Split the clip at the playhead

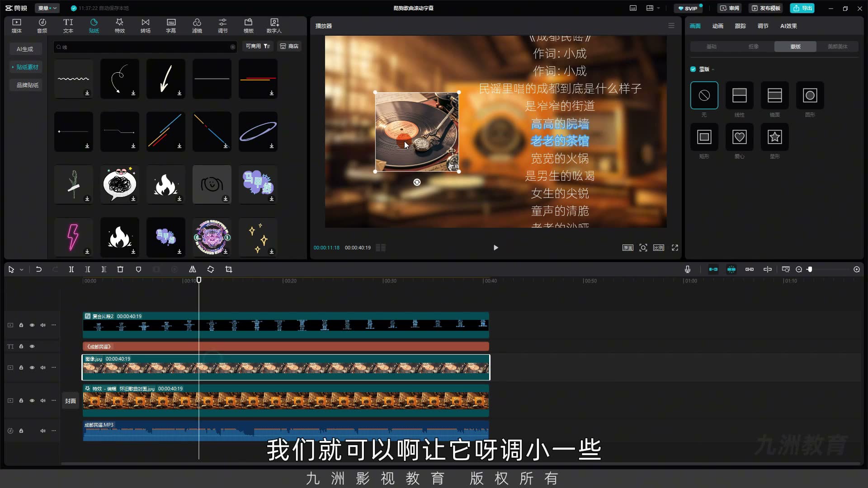click(x=71, y=269)
